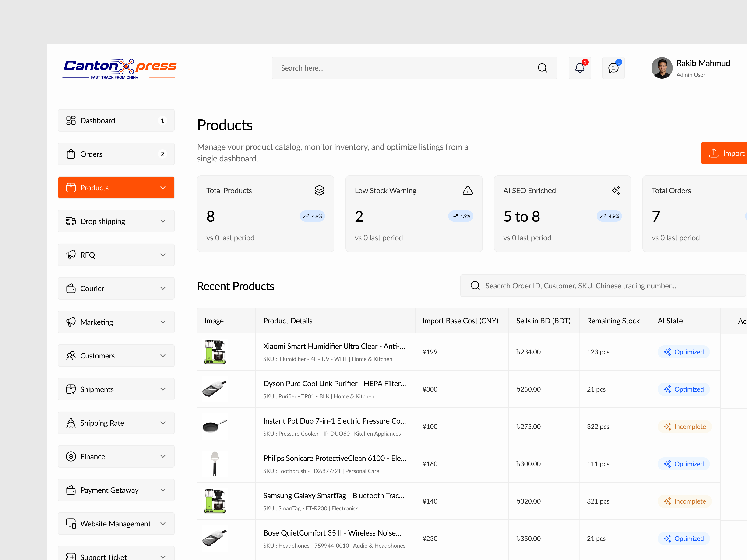Click the Shipments box icon in the sidebar
This screenshot has width=747, height=560.
pos(71,389)
